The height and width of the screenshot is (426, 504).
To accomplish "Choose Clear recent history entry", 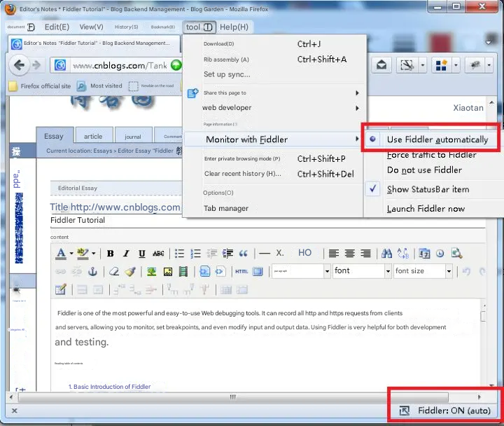I will (x=274, y=174).
